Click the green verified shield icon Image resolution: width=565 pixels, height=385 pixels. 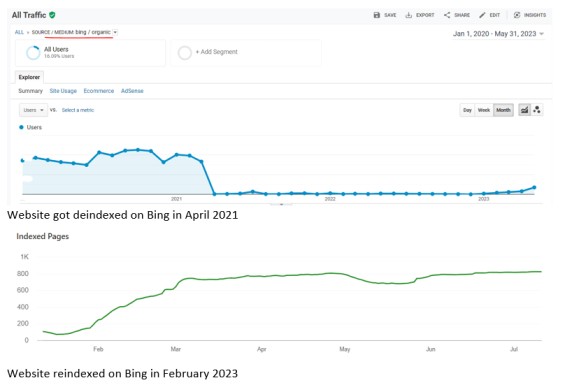[52, 15]
